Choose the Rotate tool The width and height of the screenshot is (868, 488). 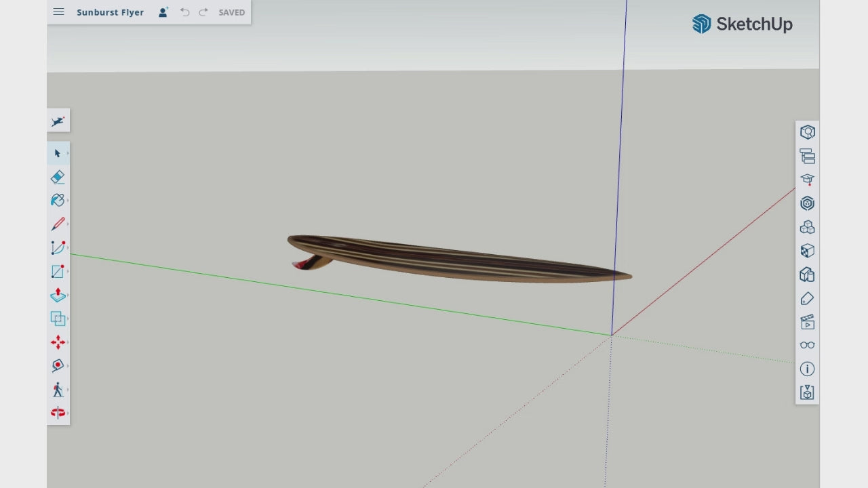58,365
